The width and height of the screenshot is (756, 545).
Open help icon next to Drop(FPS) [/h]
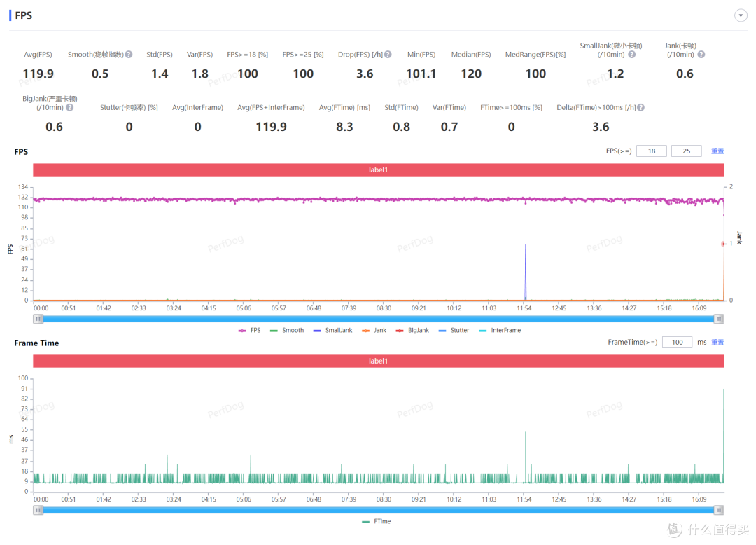388,55
